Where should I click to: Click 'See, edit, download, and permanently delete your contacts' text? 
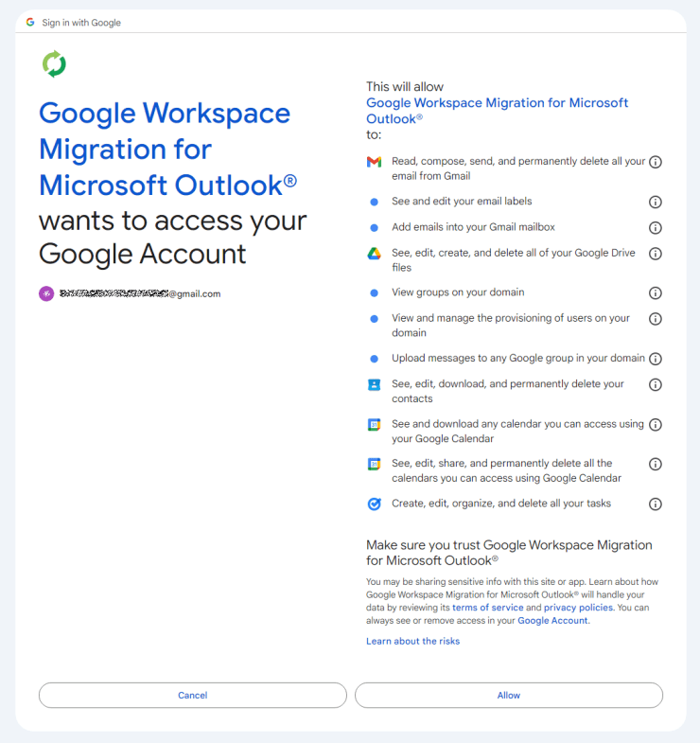click(508, 391)
